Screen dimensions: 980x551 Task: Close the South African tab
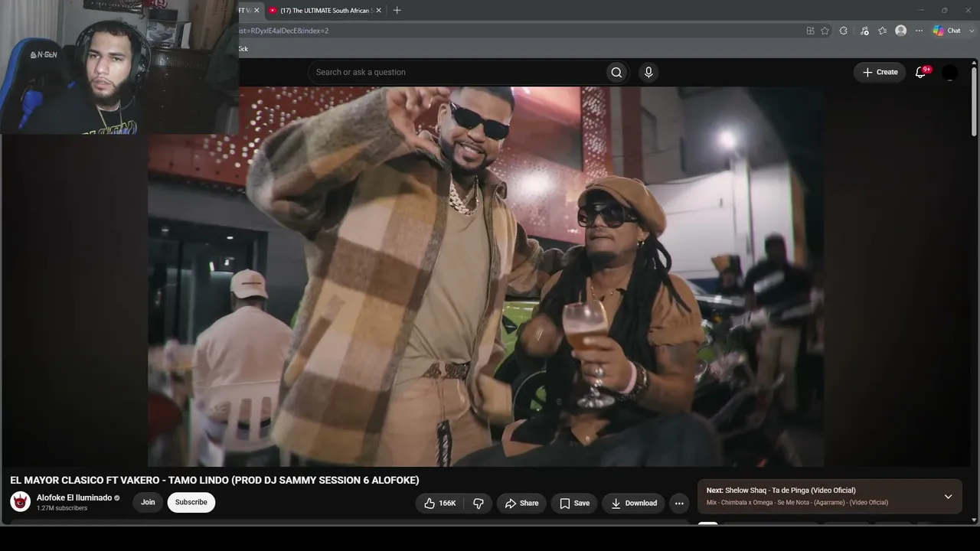[378, 10]
